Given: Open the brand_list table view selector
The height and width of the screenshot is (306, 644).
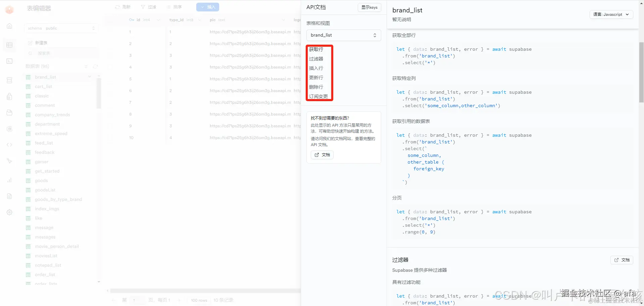Looking at the screenshot, I should coord(343,35).
